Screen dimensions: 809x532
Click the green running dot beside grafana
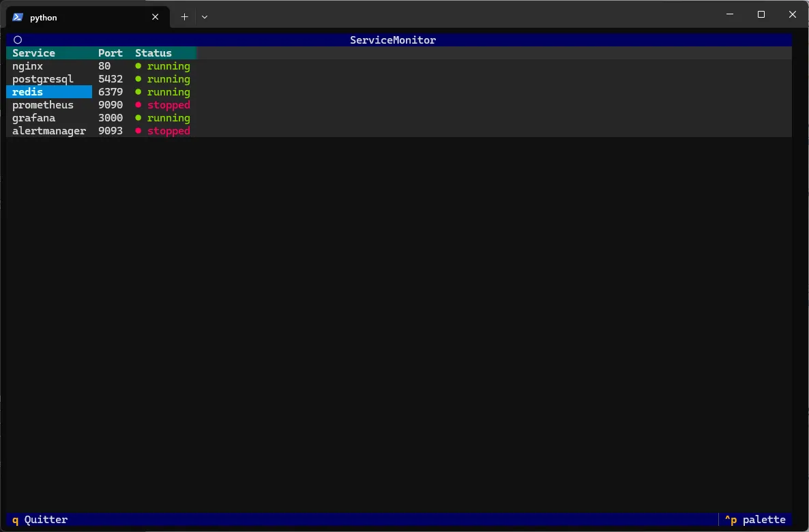pos(139,117)
